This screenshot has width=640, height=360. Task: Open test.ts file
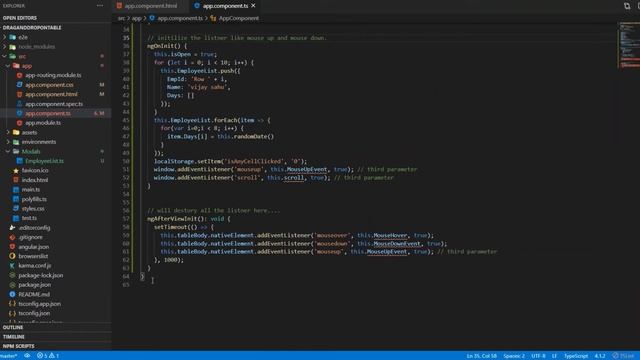[29, 218]
